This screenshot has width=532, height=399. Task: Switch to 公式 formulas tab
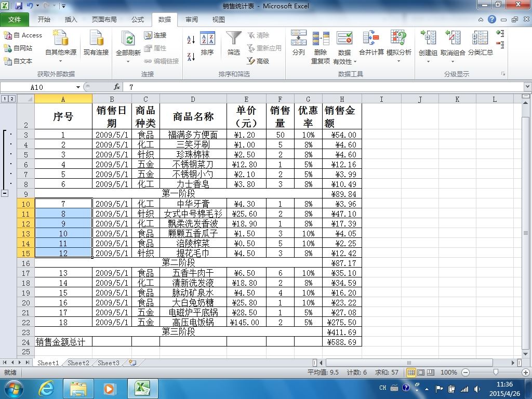click(138, 19)
